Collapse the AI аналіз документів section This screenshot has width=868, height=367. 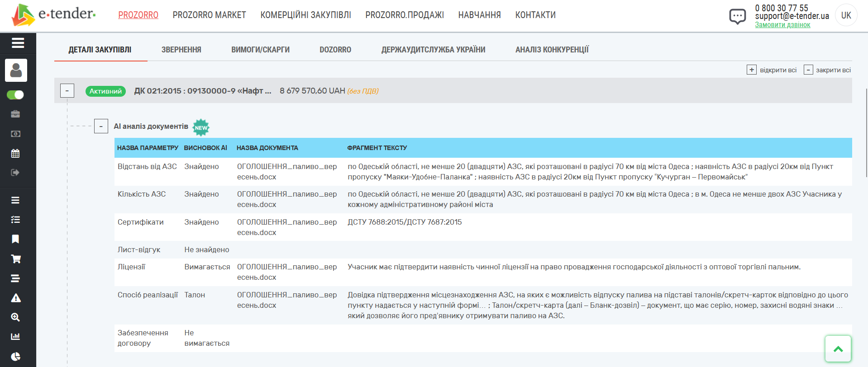coord(101,127)
